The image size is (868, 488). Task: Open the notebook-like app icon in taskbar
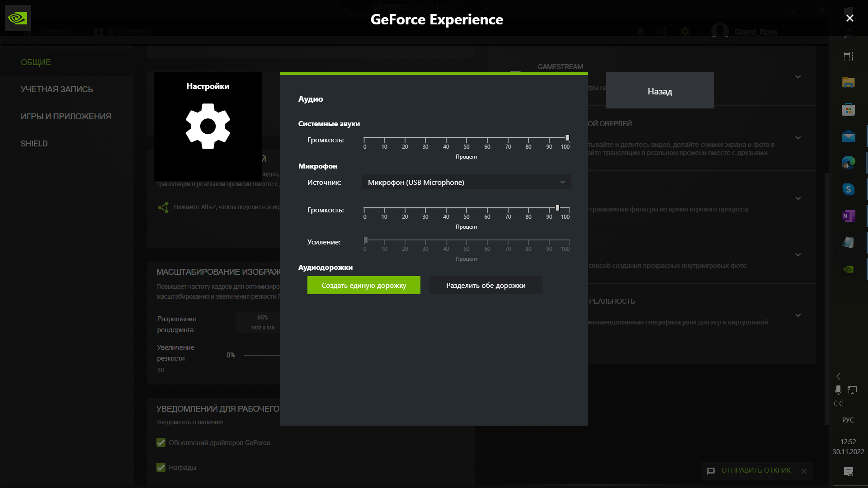(x=849, y=243)
